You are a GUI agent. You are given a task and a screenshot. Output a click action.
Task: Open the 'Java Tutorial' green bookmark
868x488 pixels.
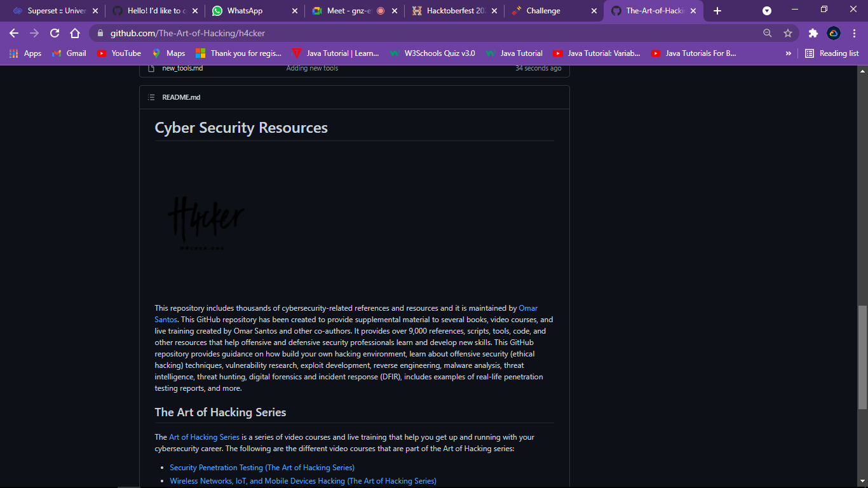[x=514, y=53]
